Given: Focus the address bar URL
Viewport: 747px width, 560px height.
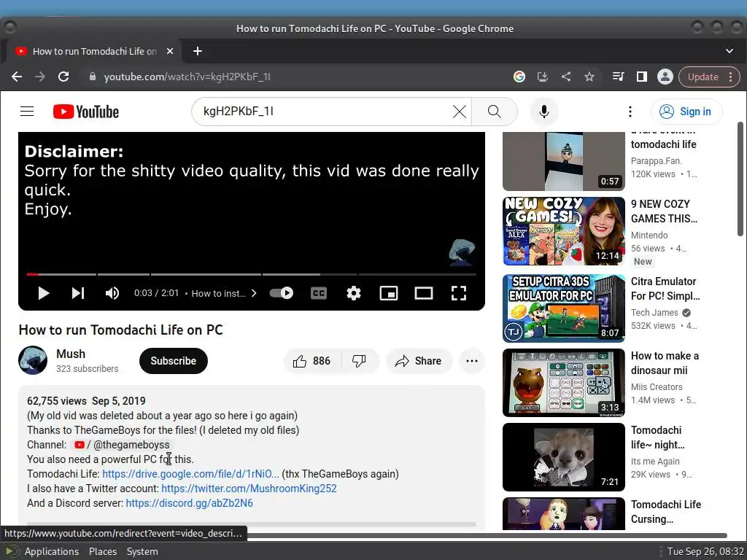Looking at the screenshot, I should click(x=187, y=77).
